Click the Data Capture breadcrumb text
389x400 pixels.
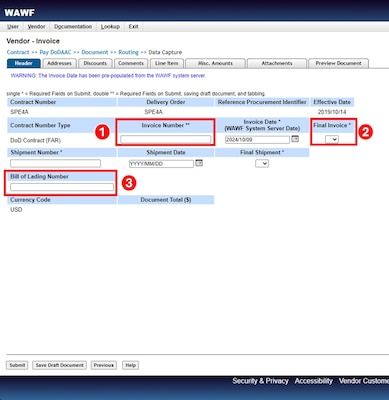[165, 52]
